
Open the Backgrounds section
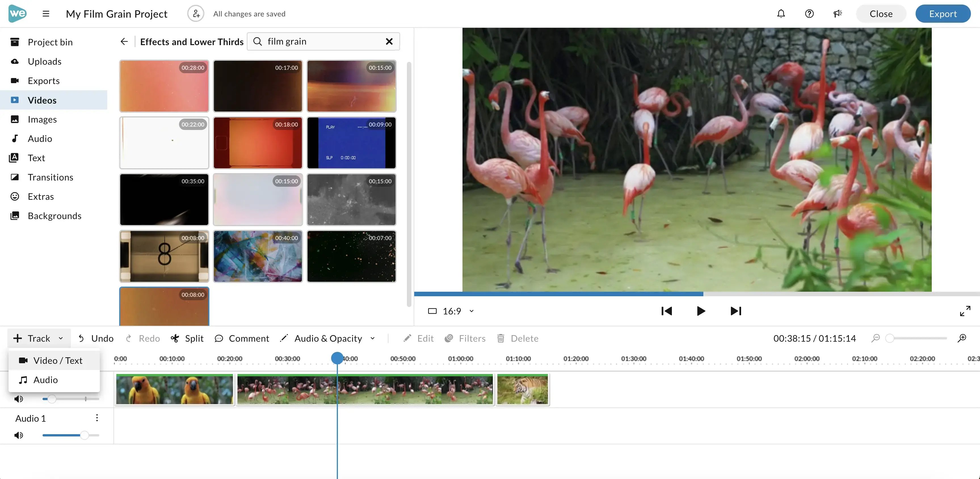point(54,216)
